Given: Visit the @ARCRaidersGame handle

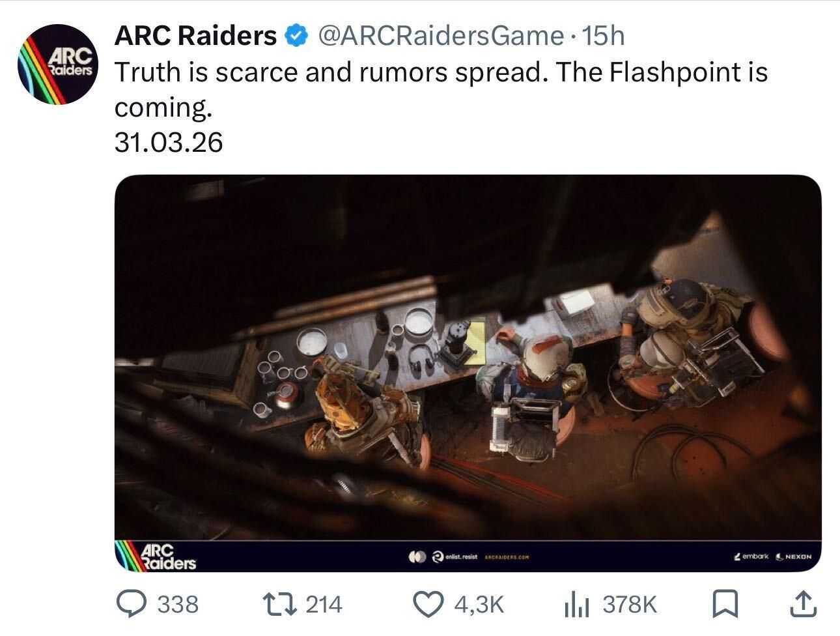Looking at the screenshot, I should tap(440, 36).
